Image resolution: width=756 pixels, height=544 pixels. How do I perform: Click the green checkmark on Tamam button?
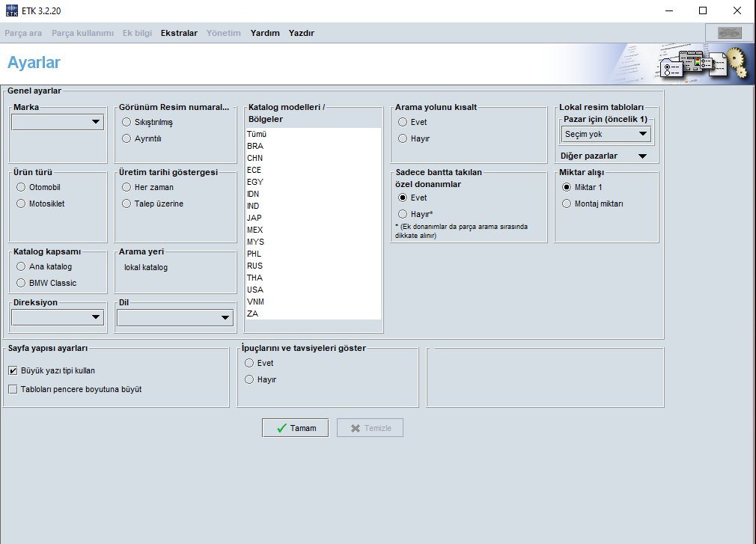coord(281,428)
